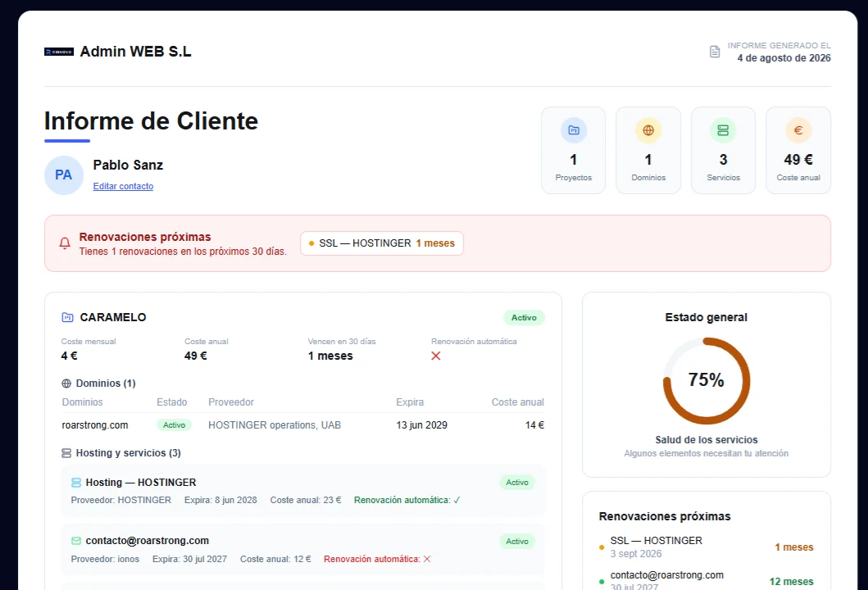
Task: Click the Estado column header
Action: coord(171,402)
